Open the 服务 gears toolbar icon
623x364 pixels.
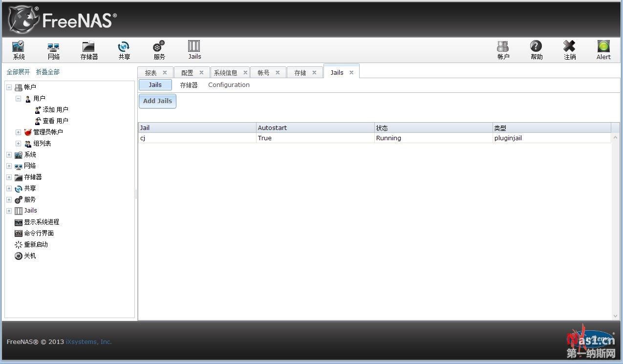click(159, 50)
